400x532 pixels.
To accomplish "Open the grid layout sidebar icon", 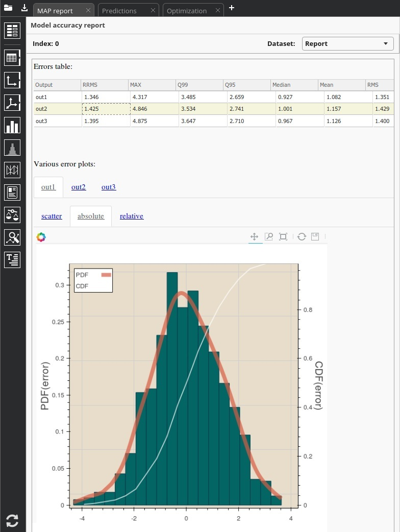I will coord(12,31).
